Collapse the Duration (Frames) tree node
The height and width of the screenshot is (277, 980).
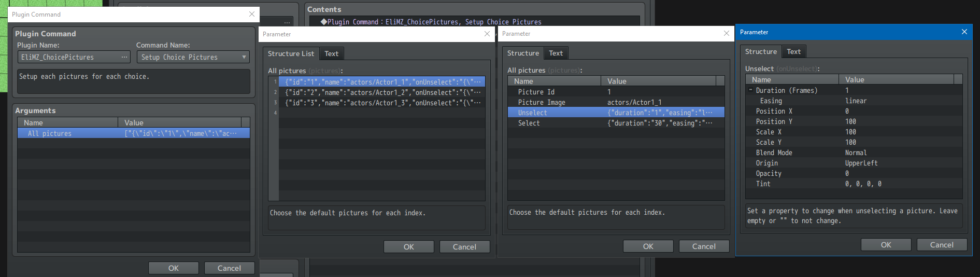(750, 90)
